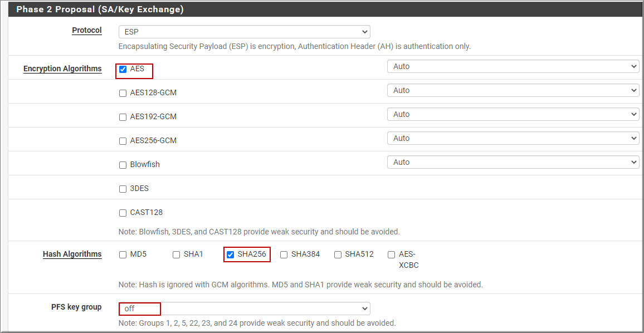Open the PFS key group dropdown
This screenshot has height=333, width=644.
[x=244, y=308]
